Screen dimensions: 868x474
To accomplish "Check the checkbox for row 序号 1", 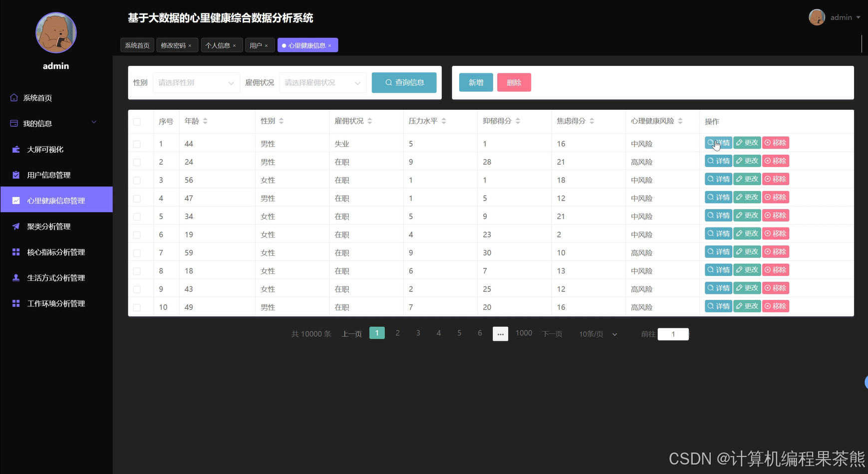I will tap(137, 143).
